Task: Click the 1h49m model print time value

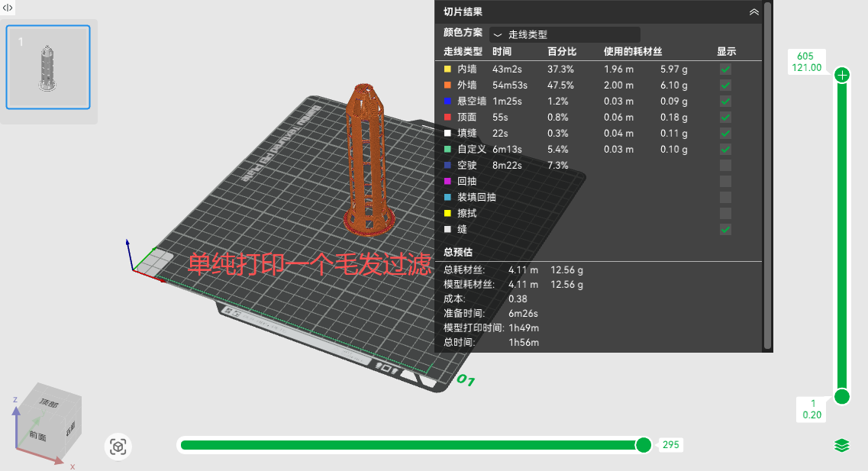Action: tap(524, 328)
